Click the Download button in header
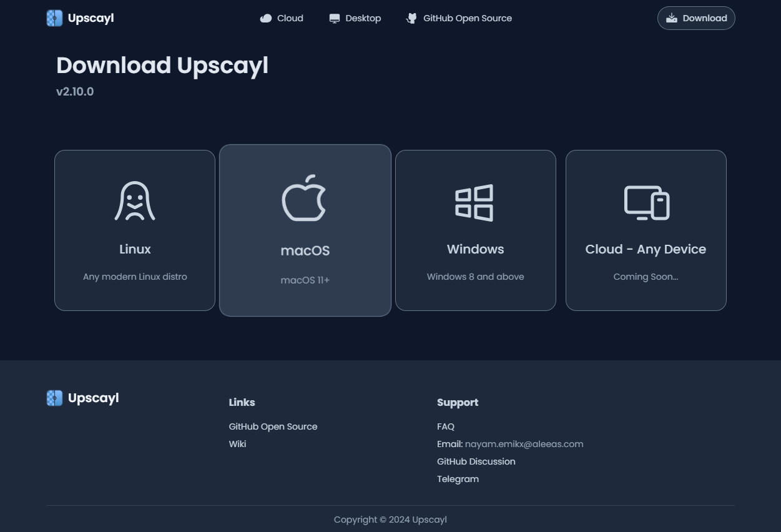 point(696,18)
